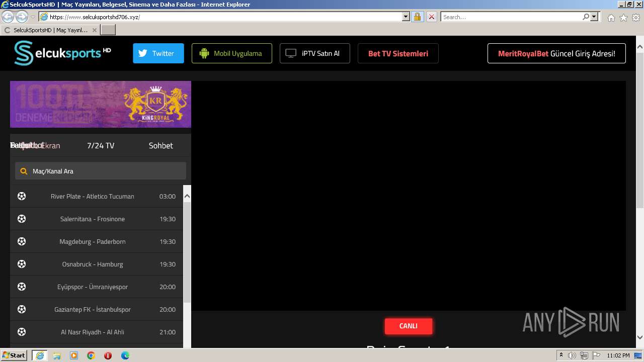
Task: Click the Mobil Uygulama button
Action: [x=232, y=53]
